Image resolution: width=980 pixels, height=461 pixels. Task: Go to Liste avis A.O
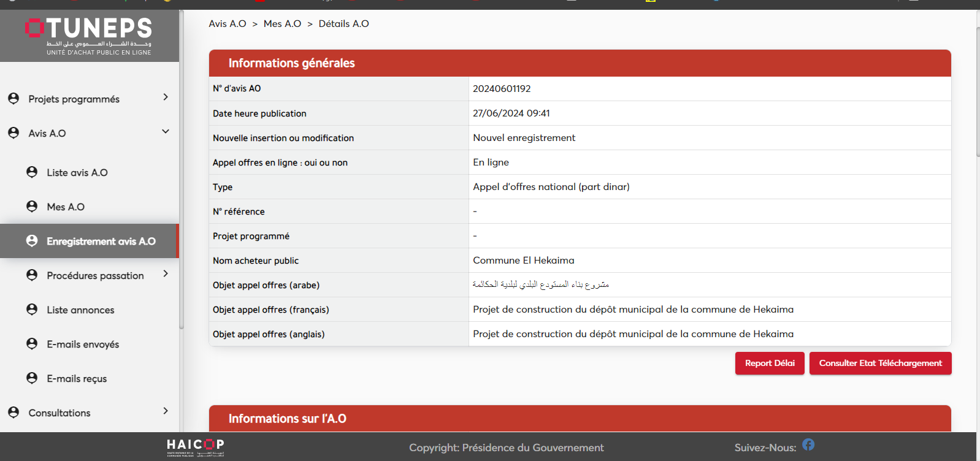(77, 173)
